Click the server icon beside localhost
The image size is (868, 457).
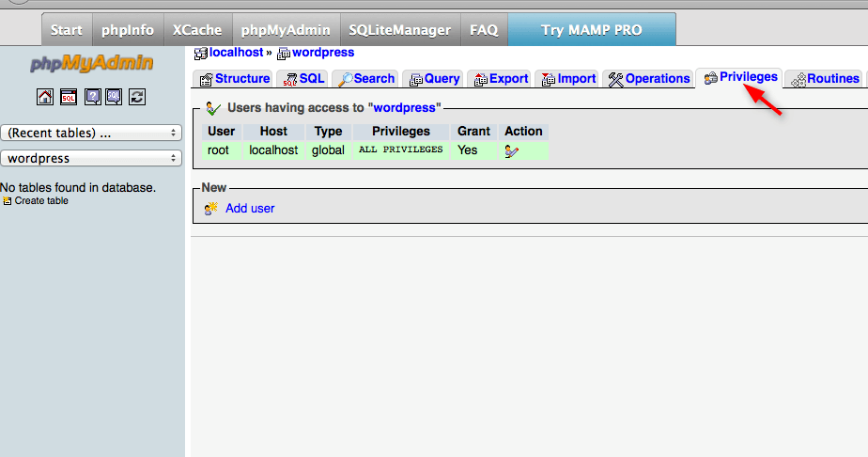200,54
